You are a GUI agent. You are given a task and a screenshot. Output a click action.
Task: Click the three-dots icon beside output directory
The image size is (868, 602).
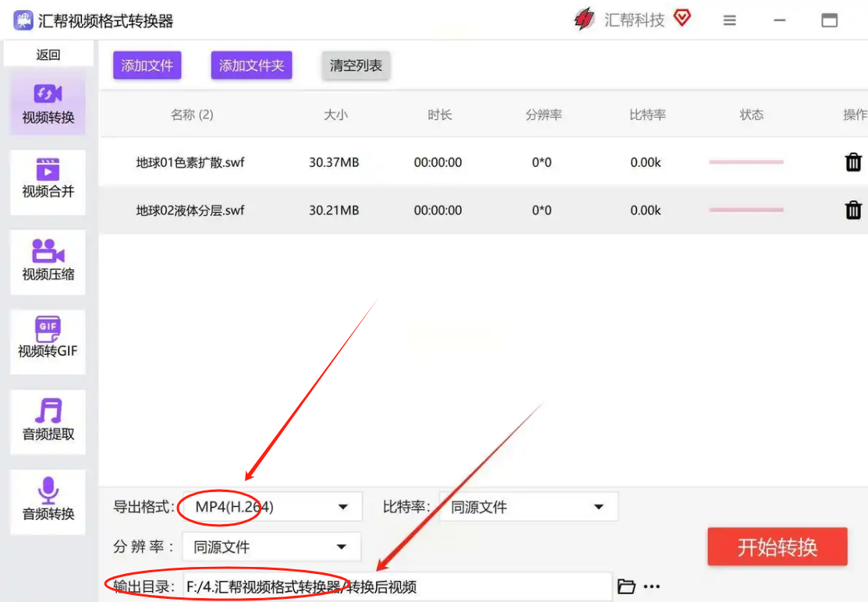[x=652, y=586]
